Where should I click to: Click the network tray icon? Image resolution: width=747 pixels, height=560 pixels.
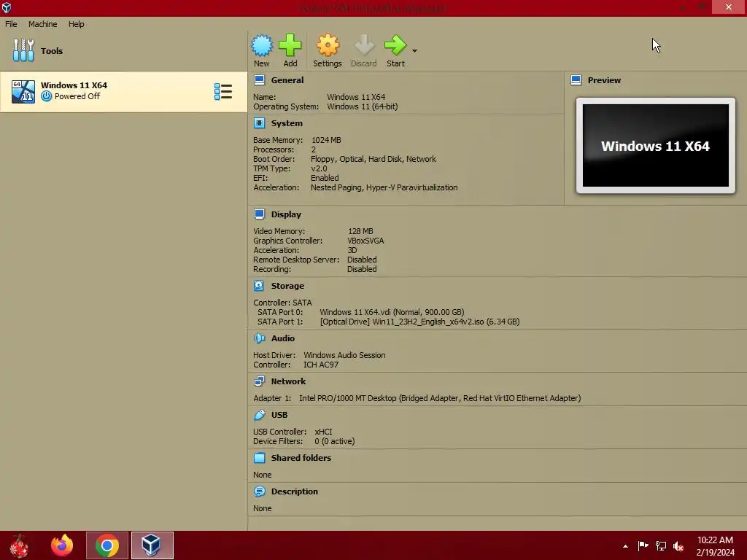pyautogui.click(x=661, y=546)
